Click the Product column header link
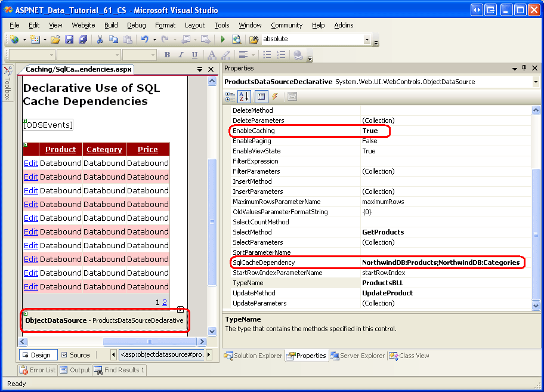This screenshot has width=544, height=392. pyautogui.click(x=60, y=149)
